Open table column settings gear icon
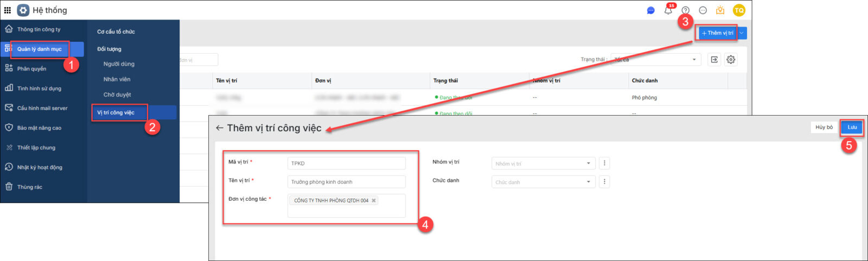The image size is (868, 261). point(731,60)
